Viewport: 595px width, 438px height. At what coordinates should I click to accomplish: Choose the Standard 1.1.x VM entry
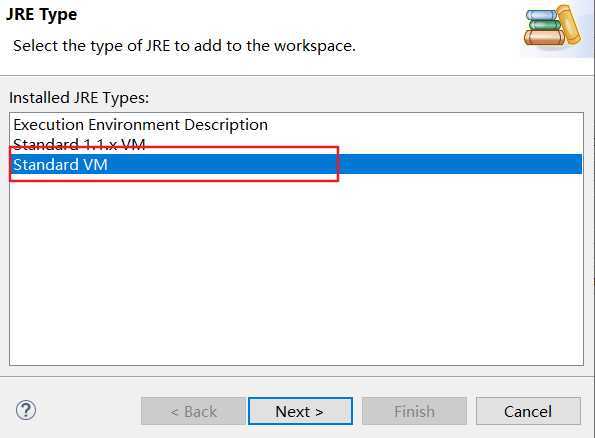pos(79,144)
